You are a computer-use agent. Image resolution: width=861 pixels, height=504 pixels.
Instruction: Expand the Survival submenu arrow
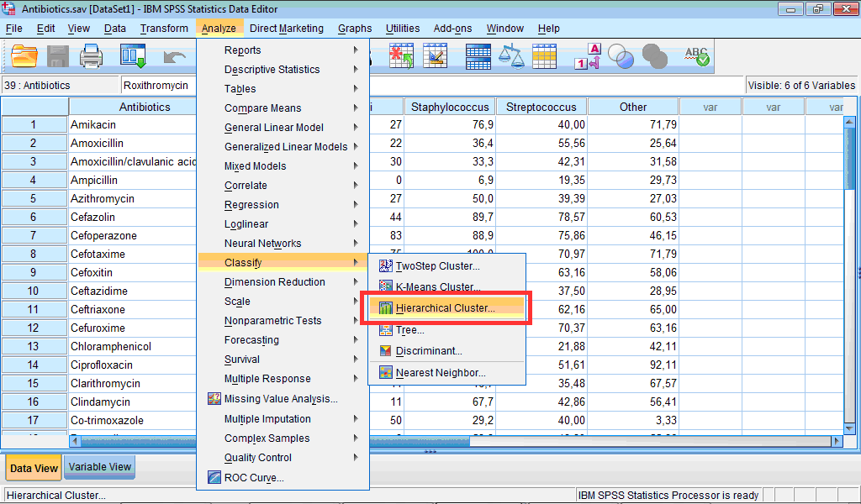(356, 360)
